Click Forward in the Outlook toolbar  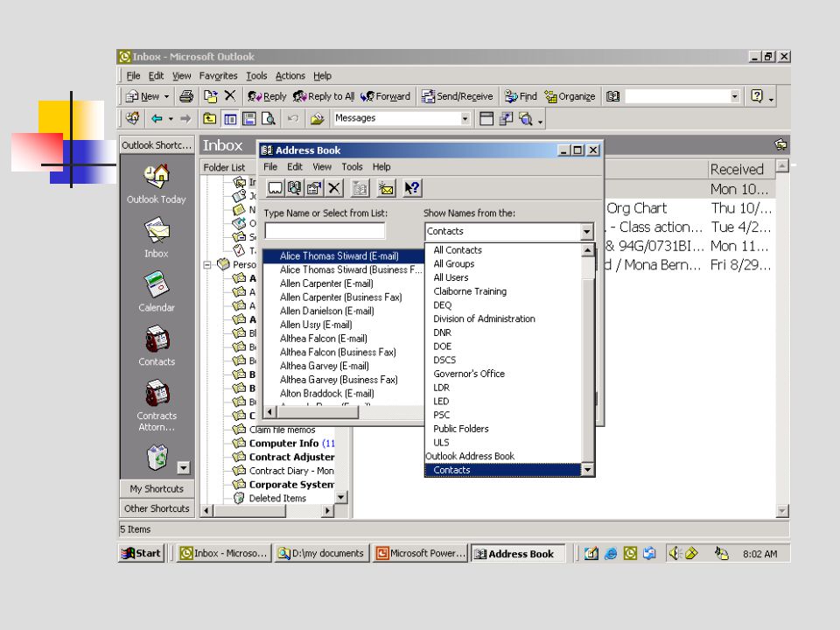point(385,96)
